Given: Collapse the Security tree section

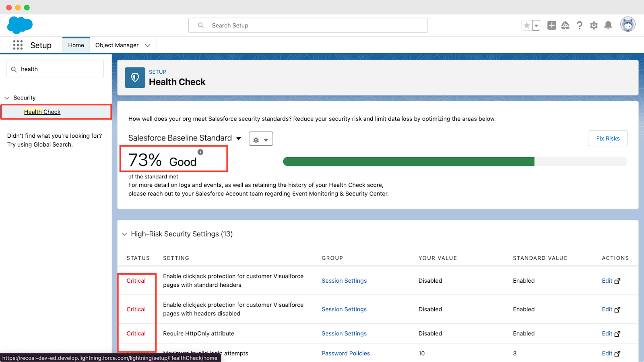Looking at the screenshot, I should [7, 98].
